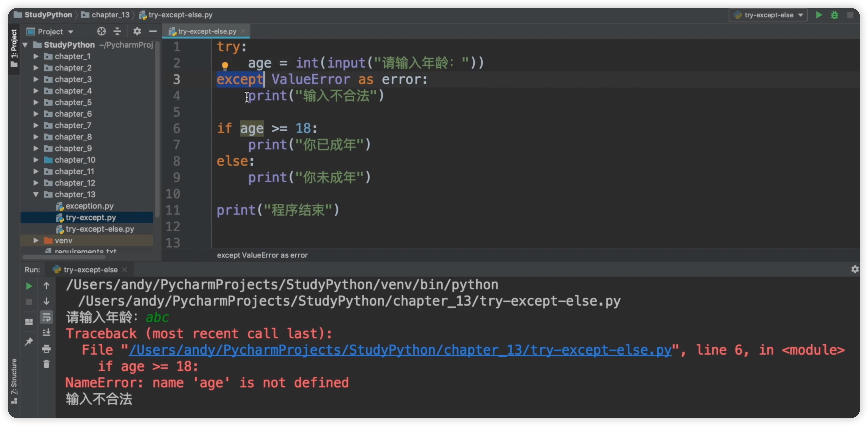This screenshot has width=868, height=426.
Task: Click the stop icon in the top toolbar
Action: (x=850, y=15)
